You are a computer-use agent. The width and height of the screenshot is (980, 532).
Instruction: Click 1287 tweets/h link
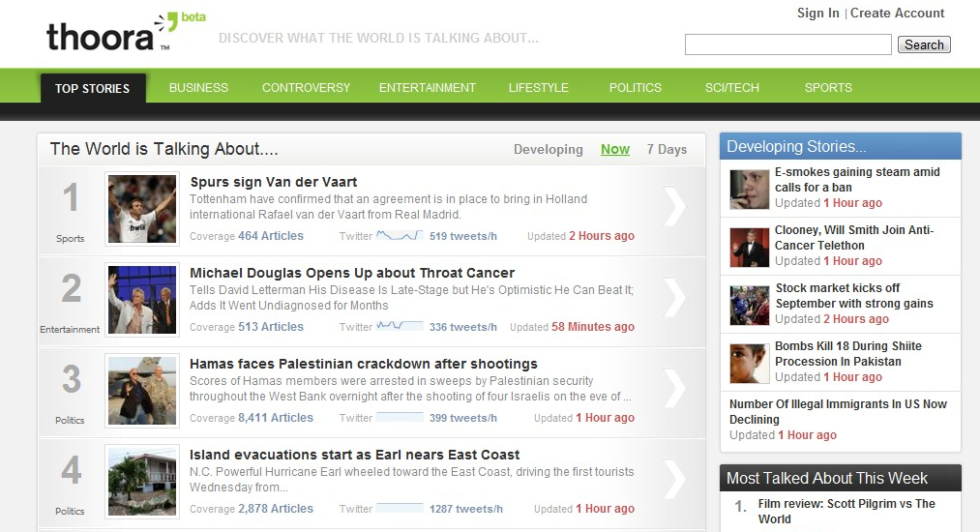(465, 508)
